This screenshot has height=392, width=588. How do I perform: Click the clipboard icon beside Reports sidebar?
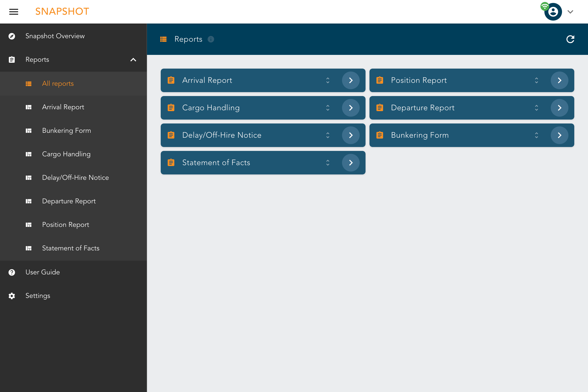click(x=12, y=60)
